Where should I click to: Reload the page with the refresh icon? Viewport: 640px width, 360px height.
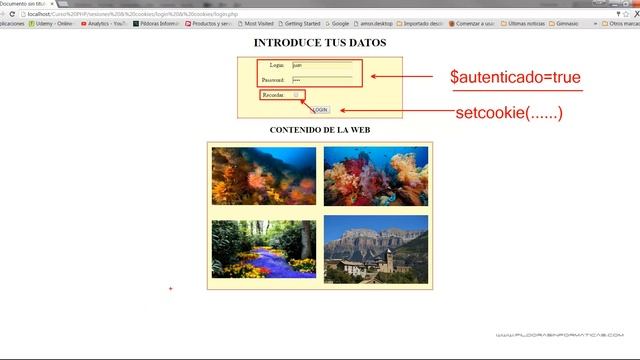[x=12, y=14]
